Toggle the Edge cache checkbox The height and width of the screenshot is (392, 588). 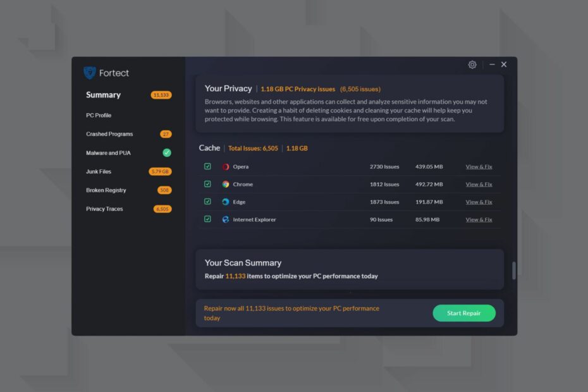tap(207, 202)
